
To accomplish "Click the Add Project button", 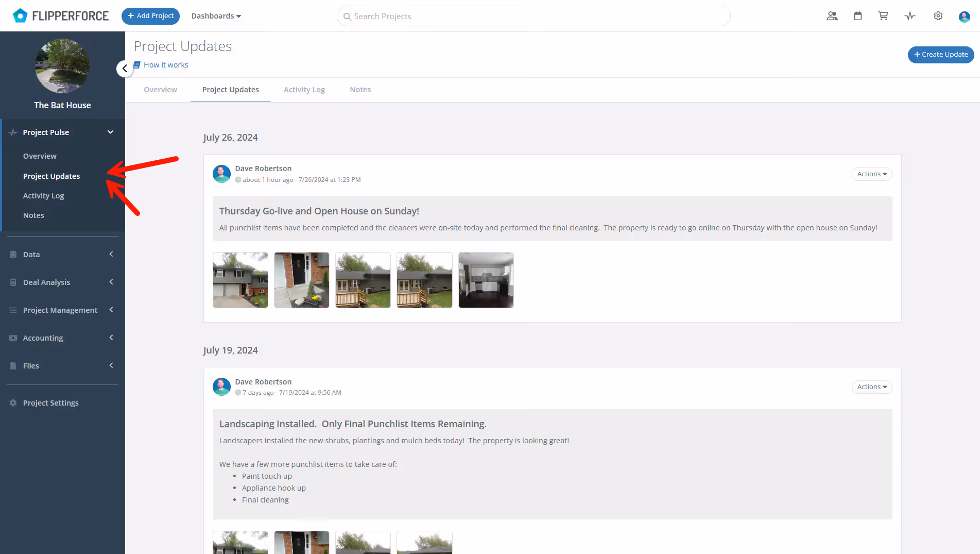I will 150,16.
